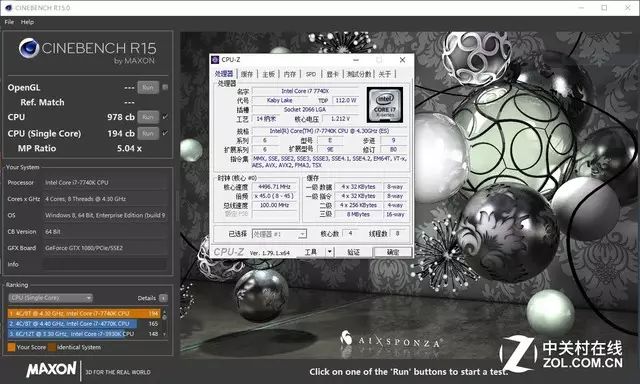
Task: Click the ranking list scroll down arrow
Action: pyautogui.click(x=165, y=335)
